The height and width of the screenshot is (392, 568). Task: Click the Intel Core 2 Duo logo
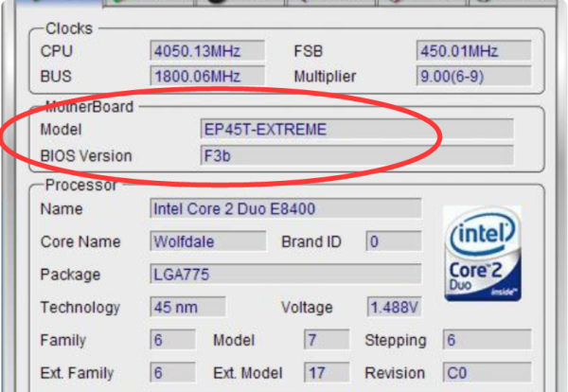pos(483,254)
